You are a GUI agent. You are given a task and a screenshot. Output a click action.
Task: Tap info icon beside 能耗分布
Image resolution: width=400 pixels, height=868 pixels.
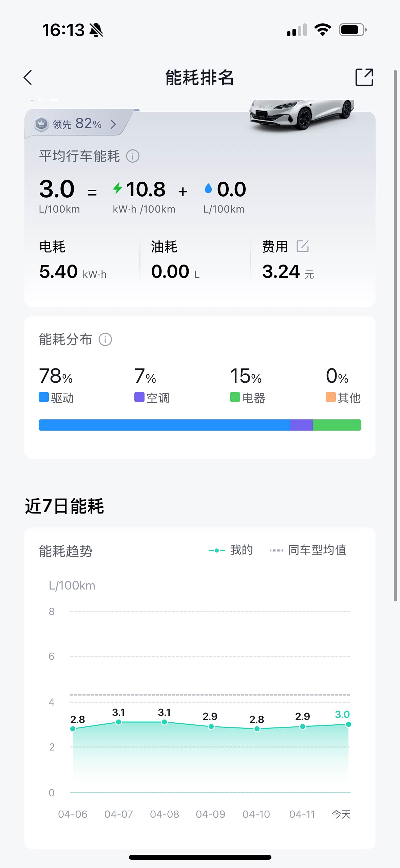105,339
